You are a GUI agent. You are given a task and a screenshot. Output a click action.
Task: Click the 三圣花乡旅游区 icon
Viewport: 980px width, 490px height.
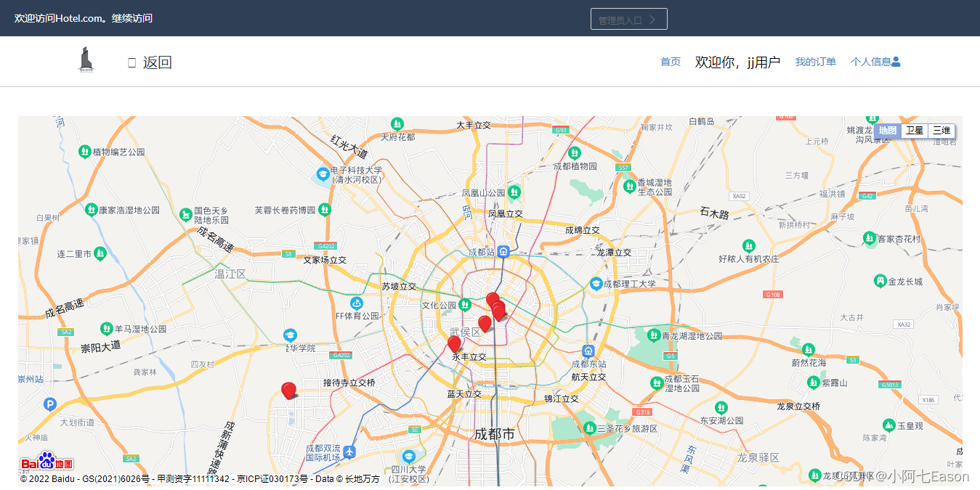pos(590,428)
